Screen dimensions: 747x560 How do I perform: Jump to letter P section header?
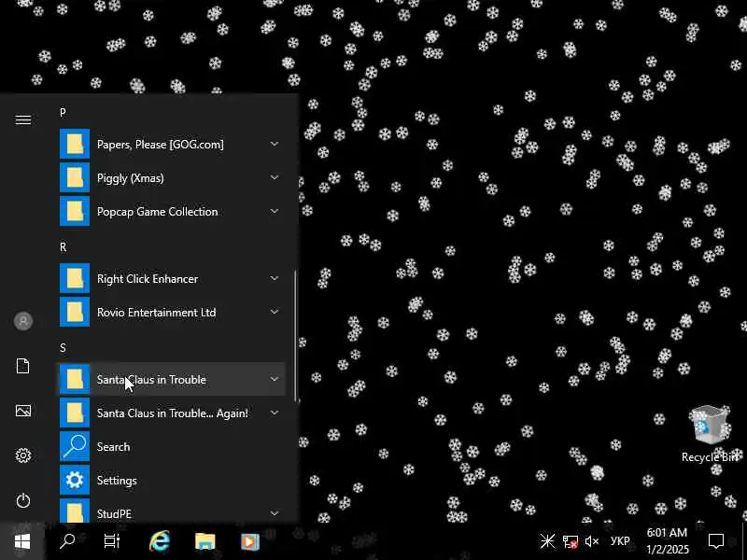(63, 113)
